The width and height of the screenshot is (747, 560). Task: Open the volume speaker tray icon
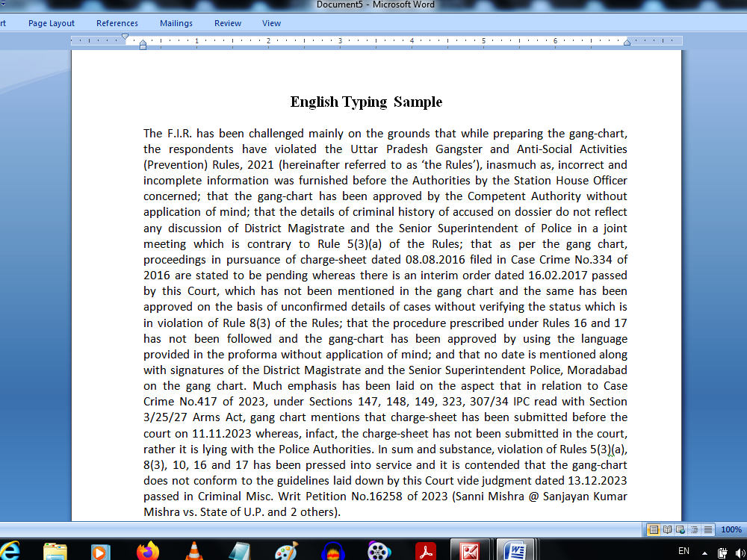pyautogui.click(x=740, y=552)
